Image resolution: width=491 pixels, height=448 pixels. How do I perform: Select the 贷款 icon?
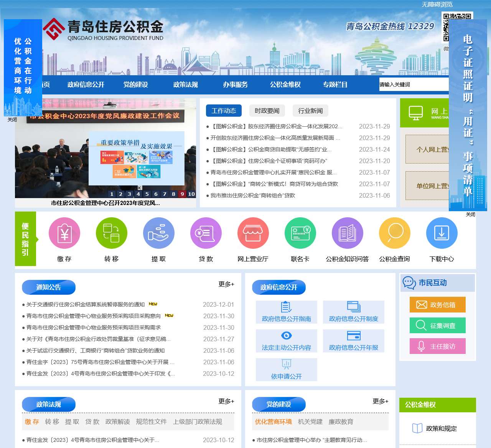click(206, 233)
